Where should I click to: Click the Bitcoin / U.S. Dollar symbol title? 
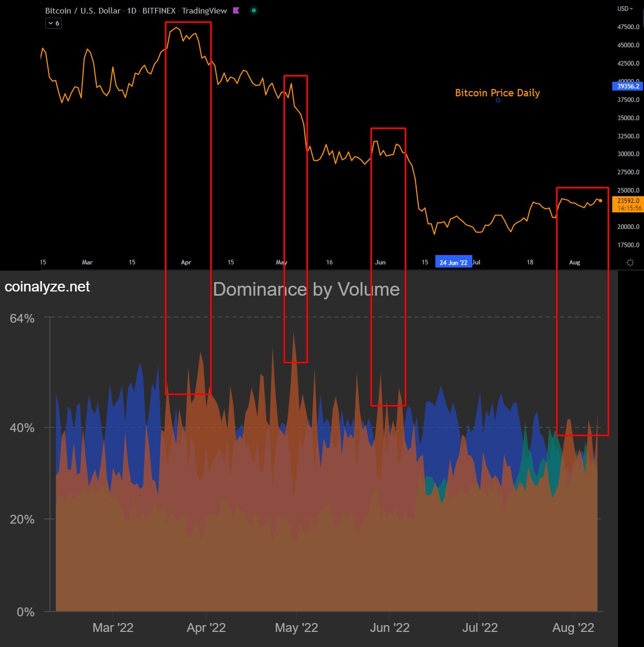point(83,10)
